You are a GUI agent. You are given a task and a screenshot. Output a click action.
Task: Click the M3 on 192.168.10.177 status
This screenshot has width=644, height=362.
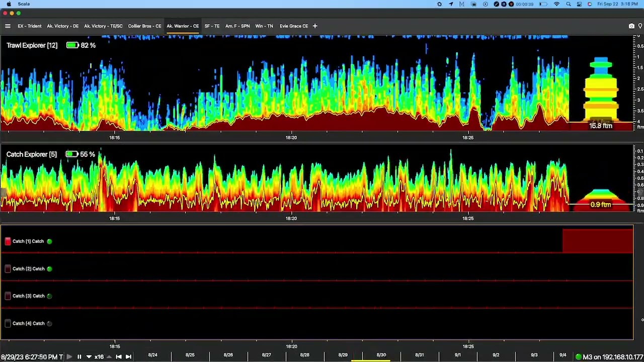click(613, 357)
